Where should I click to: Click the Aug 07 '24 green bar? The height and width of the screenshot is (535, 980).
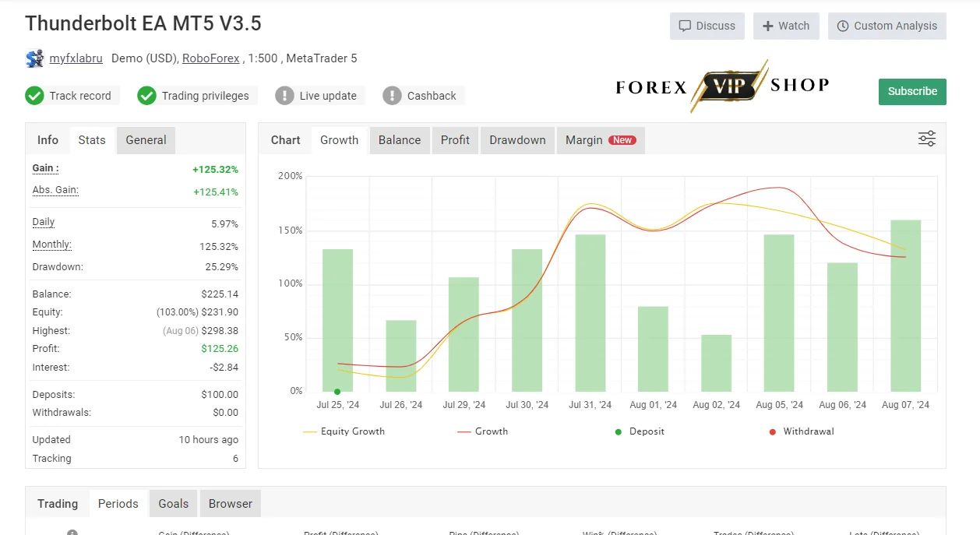(905, 306)
